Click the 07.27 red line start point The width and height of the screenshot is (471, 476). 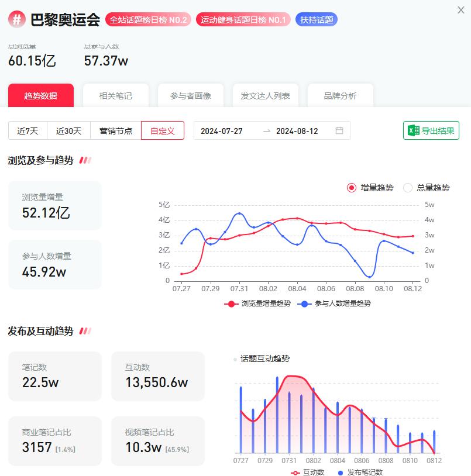pos(181,274)
